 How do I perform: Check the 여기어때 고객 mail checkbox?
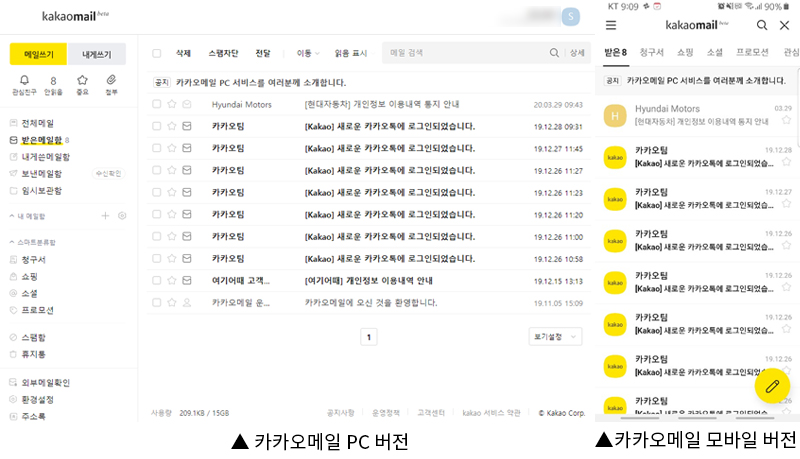[x=157, y=280]
